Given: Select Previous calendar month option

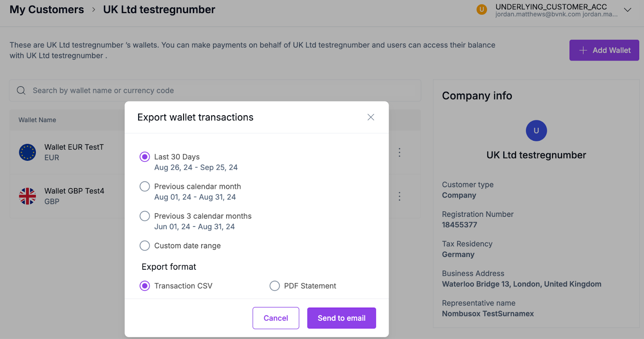Looking at the screenshot, I should pyautogui.click(x=144, y=187).
